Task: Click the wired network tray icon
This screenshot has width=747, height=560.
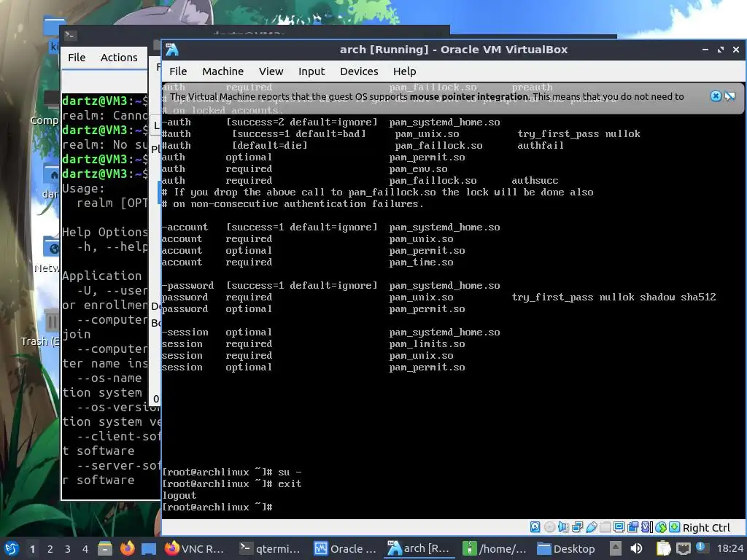Action: (x=683, y=548)
